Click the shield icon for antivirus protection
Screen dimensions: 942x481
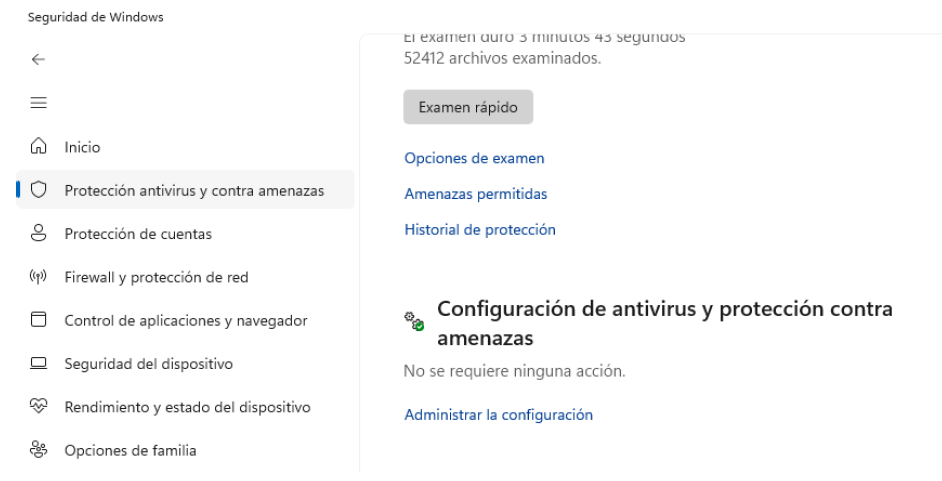39,190
